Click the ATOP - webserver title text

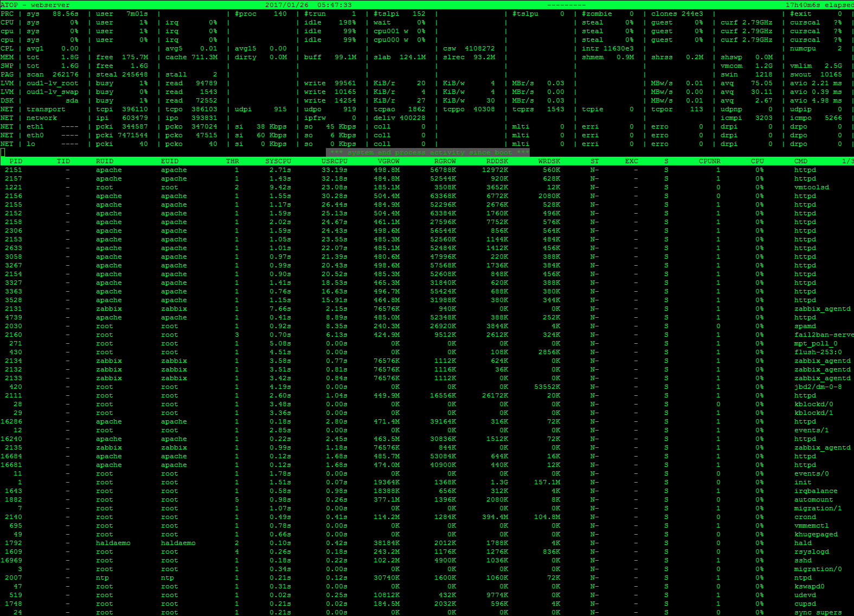pyautogui.click(x=35, y=5)
